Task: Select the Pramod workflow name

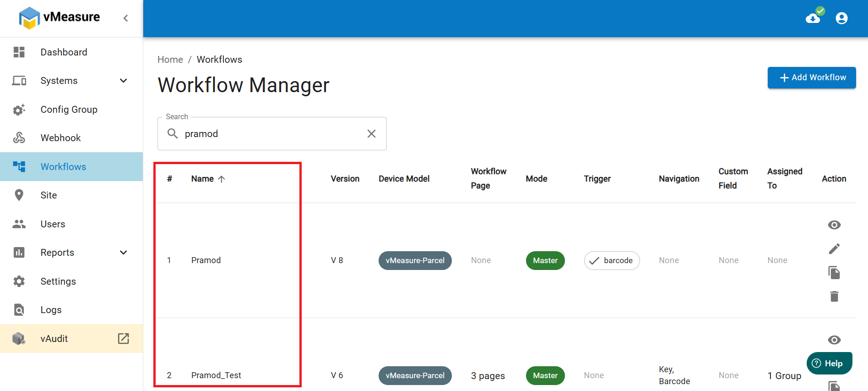Action: [206, 260]
